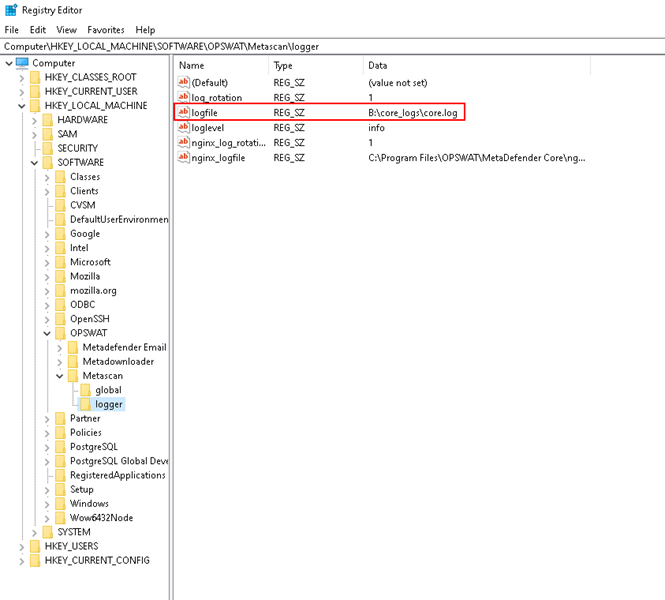Click the SECURITY folder icon
This screenshot has width=665, height=600.
(x=48, y=148)
